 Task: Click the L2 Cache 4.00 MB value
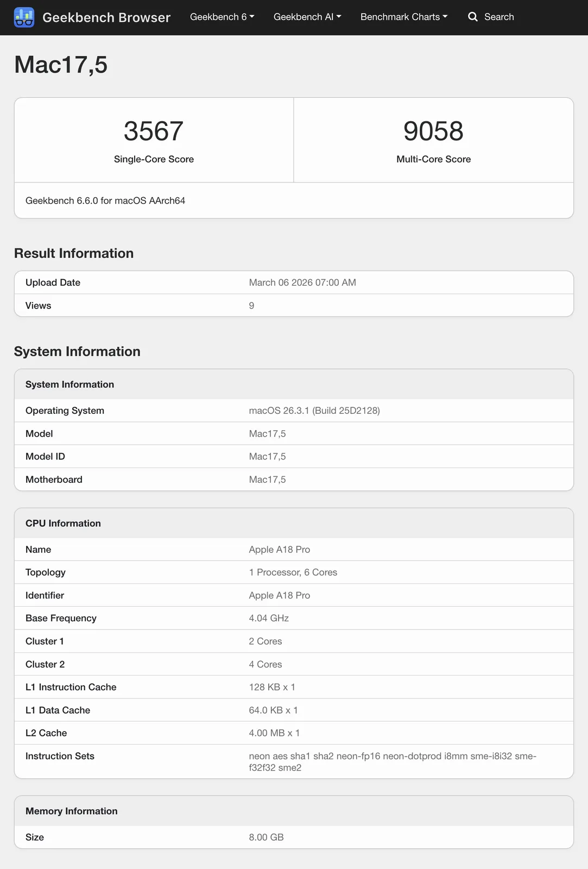274,733
